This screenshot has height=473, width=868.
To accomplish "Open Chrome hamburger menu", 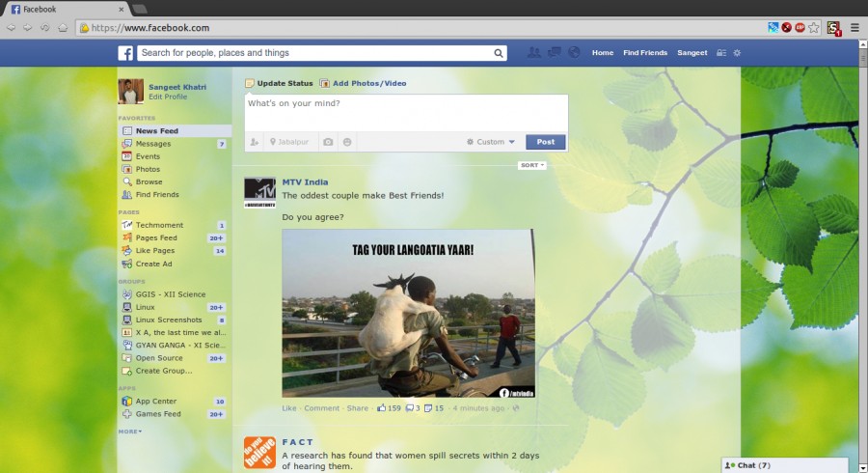I will [854, 28].
